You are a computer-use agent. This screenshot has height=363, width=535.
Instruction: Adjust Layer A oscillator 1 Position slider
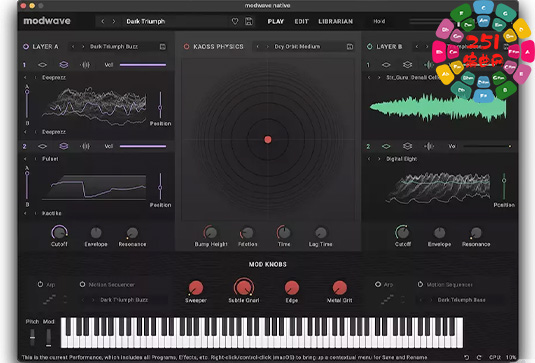tap(160, 106)
